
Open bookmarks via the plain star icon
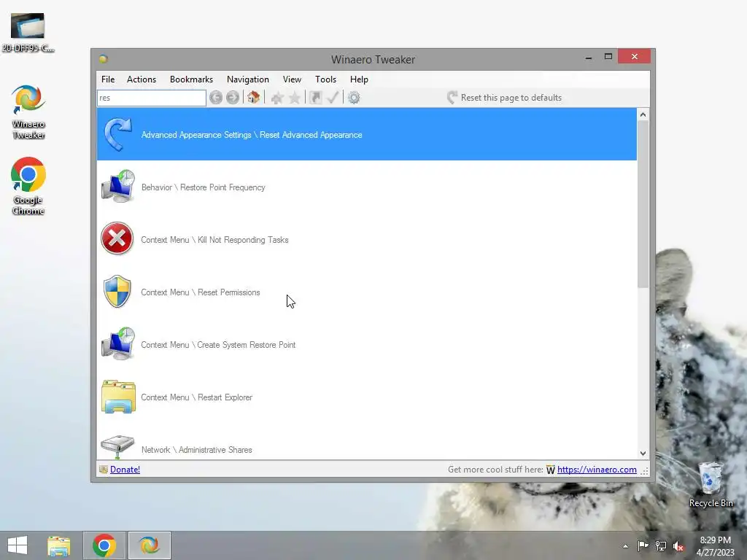click(x=295, y=98)
